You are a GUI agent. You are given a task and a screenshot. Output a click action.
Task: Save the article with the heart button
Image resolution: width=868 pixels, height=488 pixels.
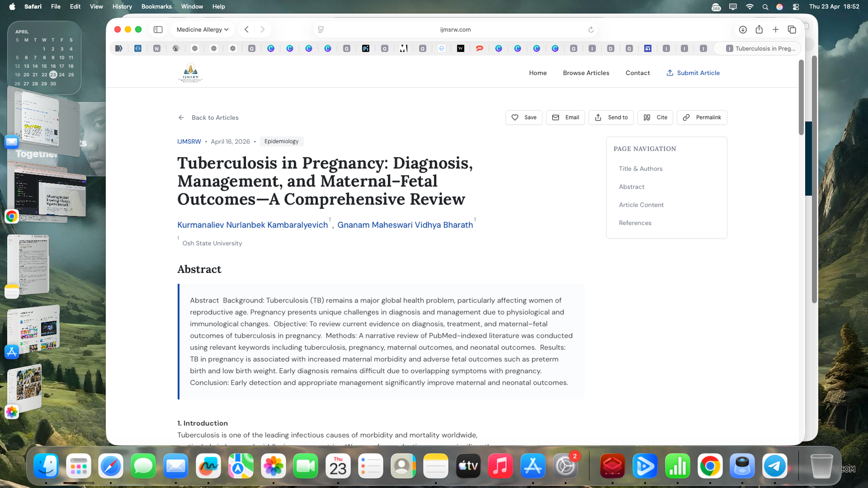[x=524, y=118]
